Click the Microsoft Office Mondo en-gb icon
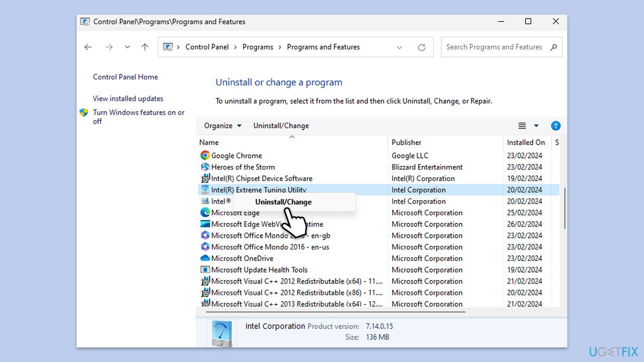 pos(205,235)
